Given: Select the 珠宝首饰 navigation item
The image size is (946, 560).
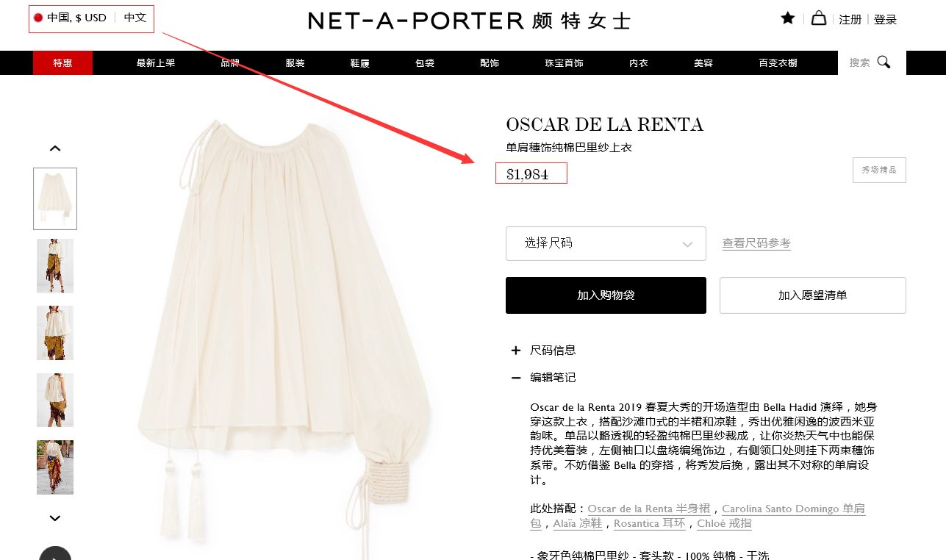Looking at the screenshot, I should [564, 63].
